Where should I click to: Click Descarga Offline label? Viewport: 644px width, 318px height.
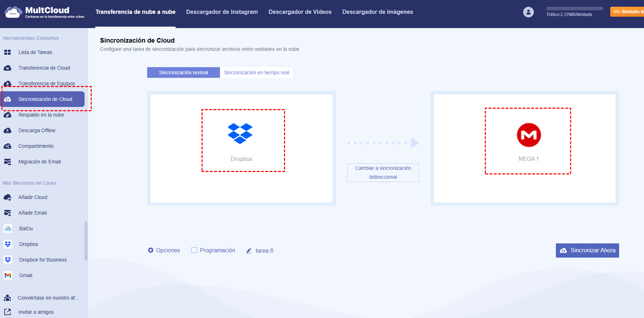pos(37,130)
